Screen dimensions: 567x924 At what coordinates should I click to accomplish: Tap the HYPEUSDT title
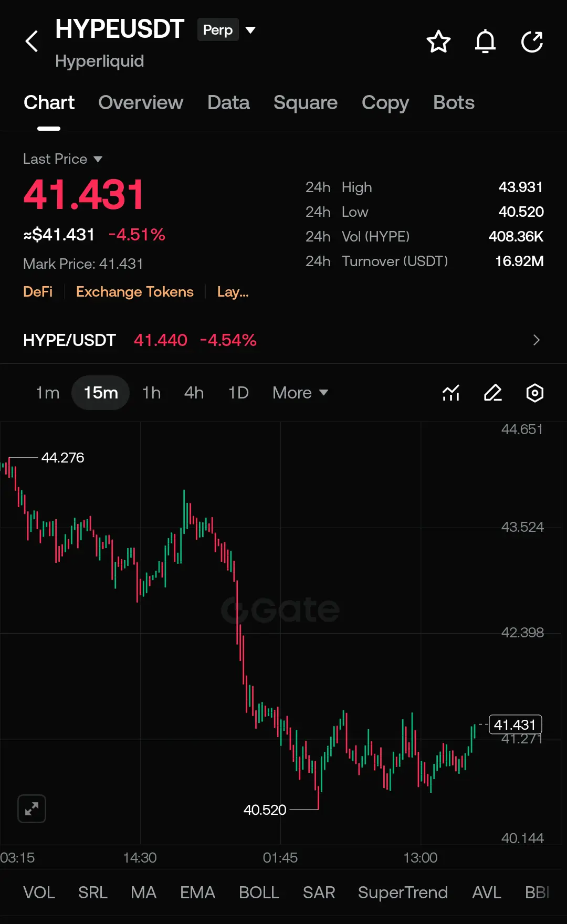click(120, 29)
